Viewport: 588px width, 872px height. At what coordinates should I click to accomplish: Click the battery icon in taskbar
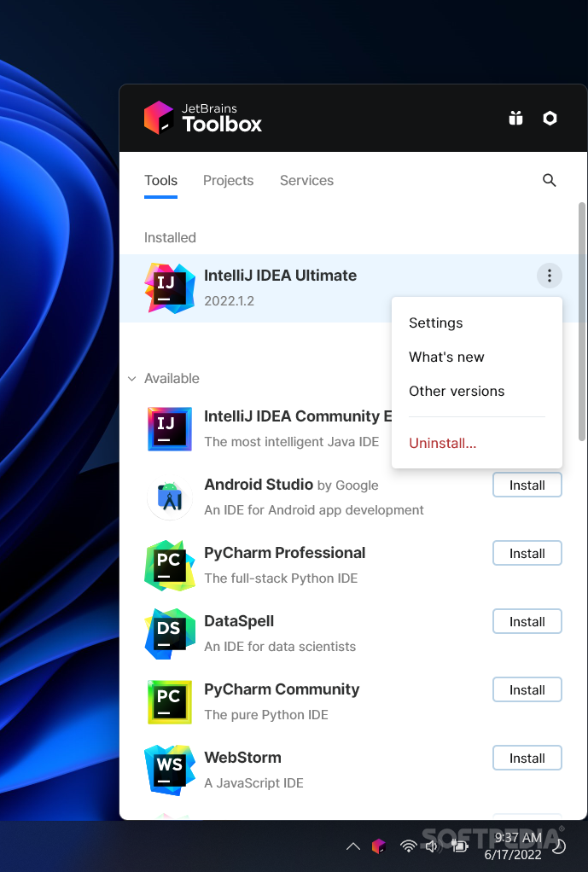(459, 846)
